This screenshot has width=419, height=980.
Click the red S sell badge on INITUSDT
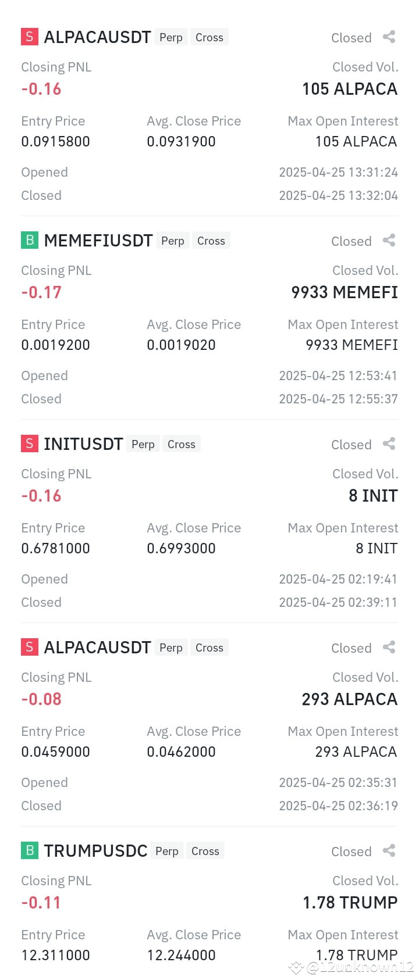click(x=30, y=443)
